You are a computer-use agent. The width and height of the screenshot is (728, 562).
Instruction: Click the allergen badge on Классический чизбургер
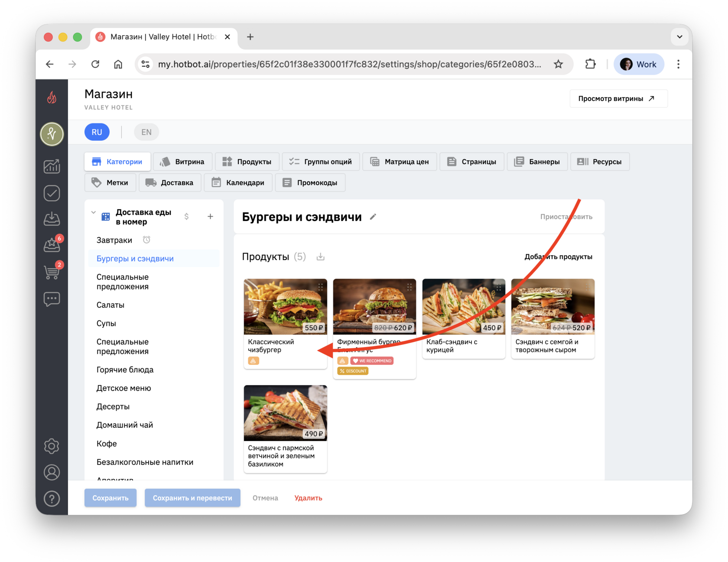click(253, 361)
